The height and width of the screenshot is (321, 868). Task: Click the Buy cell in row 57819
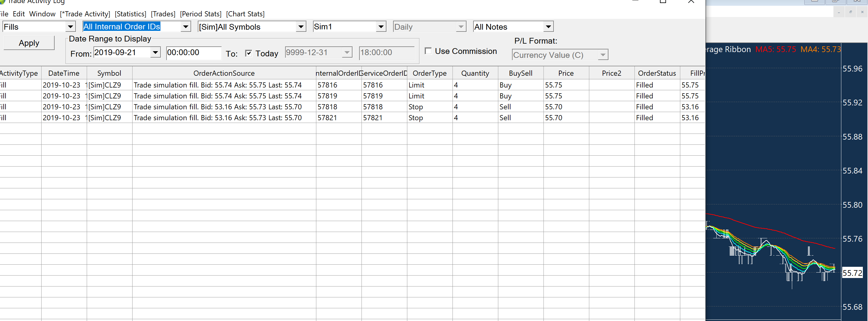[x=521, y=96]
